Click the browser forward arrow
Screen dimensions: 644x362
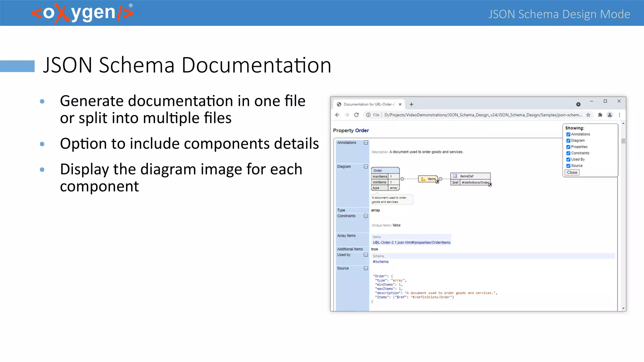347,115
